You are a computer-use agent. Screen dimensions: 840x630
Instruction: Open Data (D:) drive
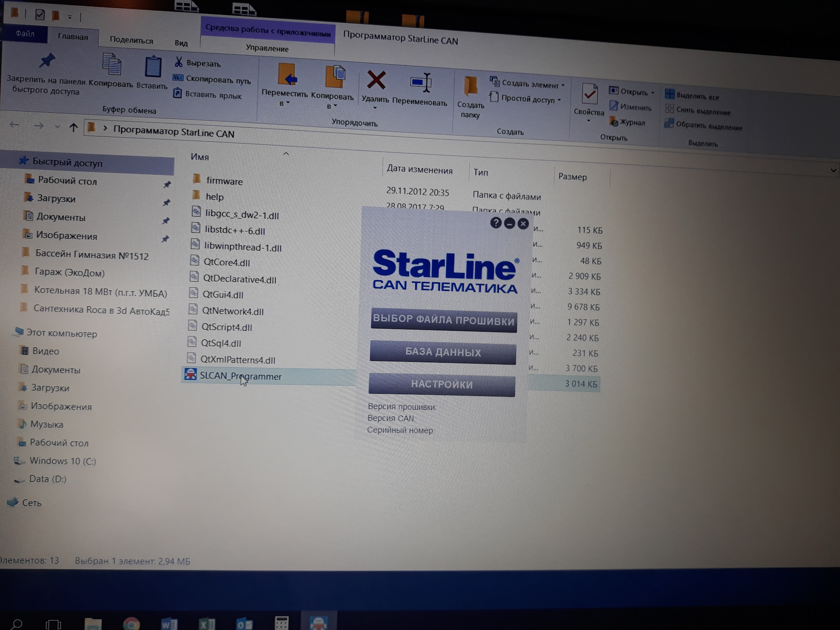coord(47,479)
